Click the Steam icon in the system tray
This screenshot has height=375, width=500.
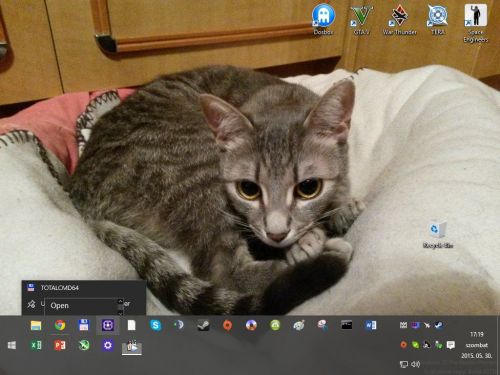point(439,325)
